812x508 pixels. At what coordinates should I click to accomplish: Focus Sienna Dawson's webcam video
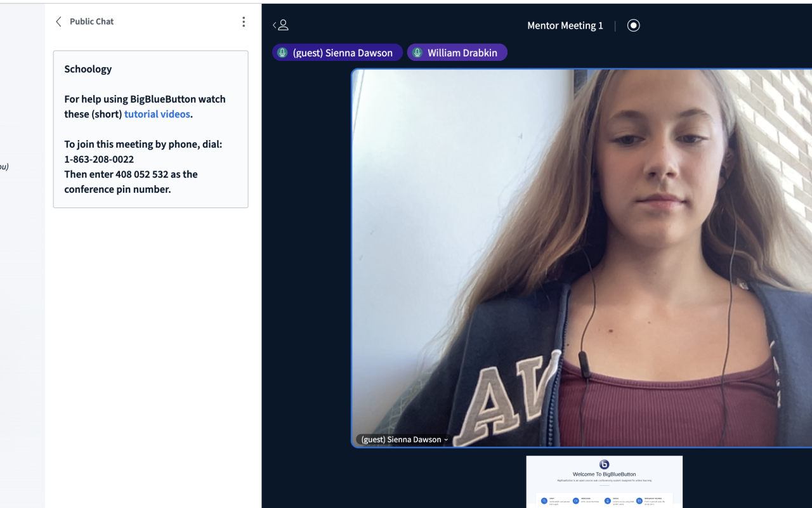click(582, 254)
